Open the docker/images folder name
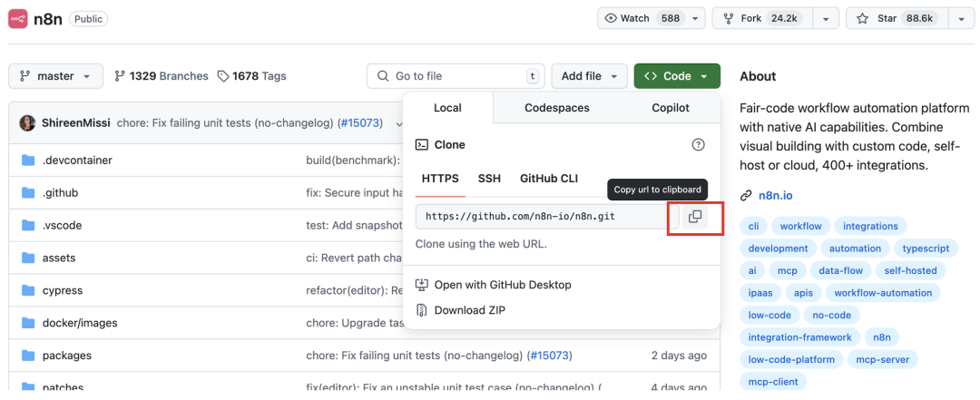 point(80,323)
